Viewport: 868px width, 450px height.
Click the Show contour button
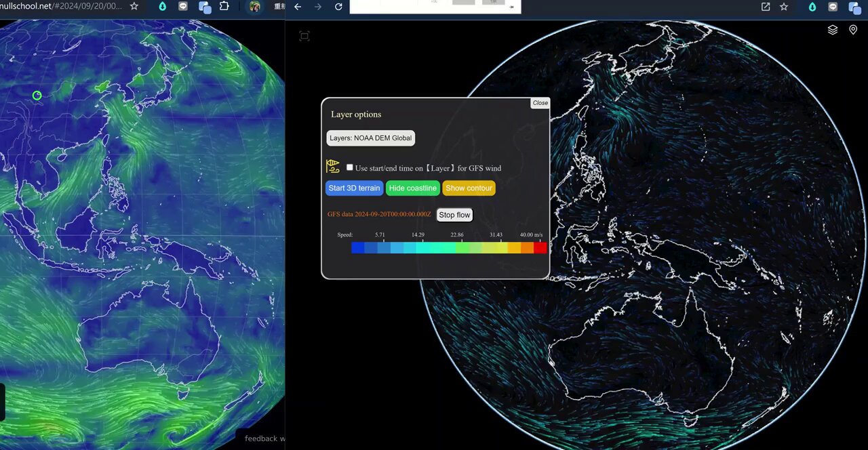tap(469, 188)
